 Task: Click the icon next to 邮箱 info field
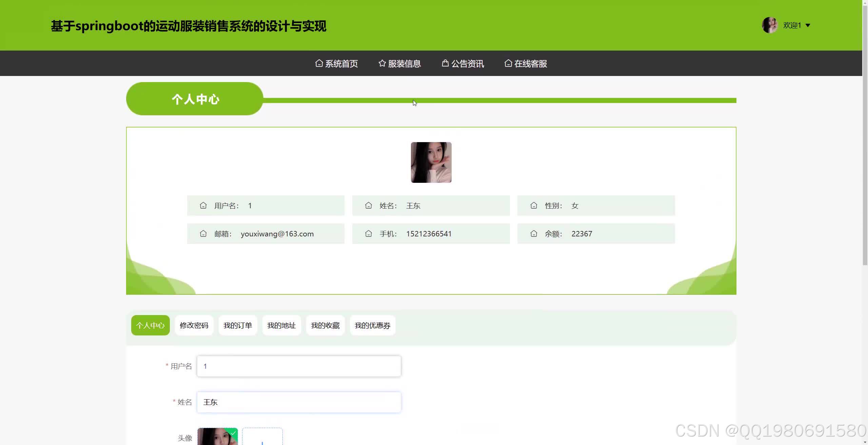[203, 234]
